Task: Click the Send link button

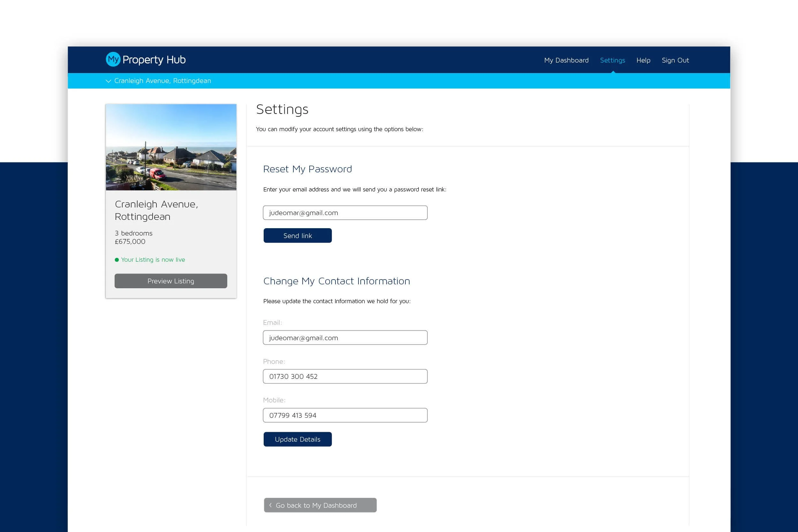Action: pos(297,236)
